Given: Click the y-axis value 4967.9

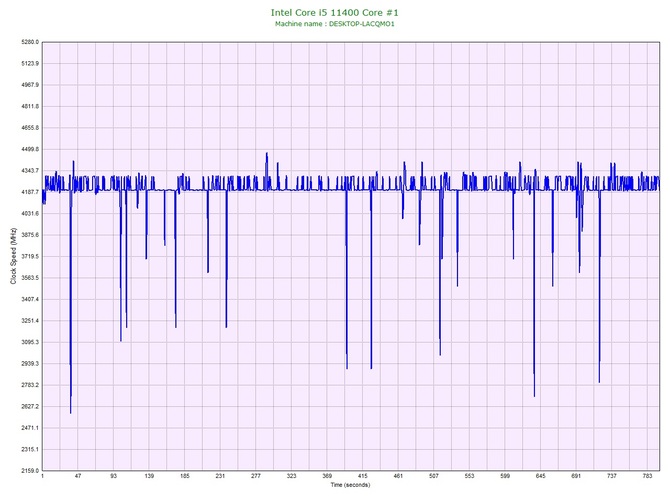Looking at the screenshot, I should click(30, 85).
